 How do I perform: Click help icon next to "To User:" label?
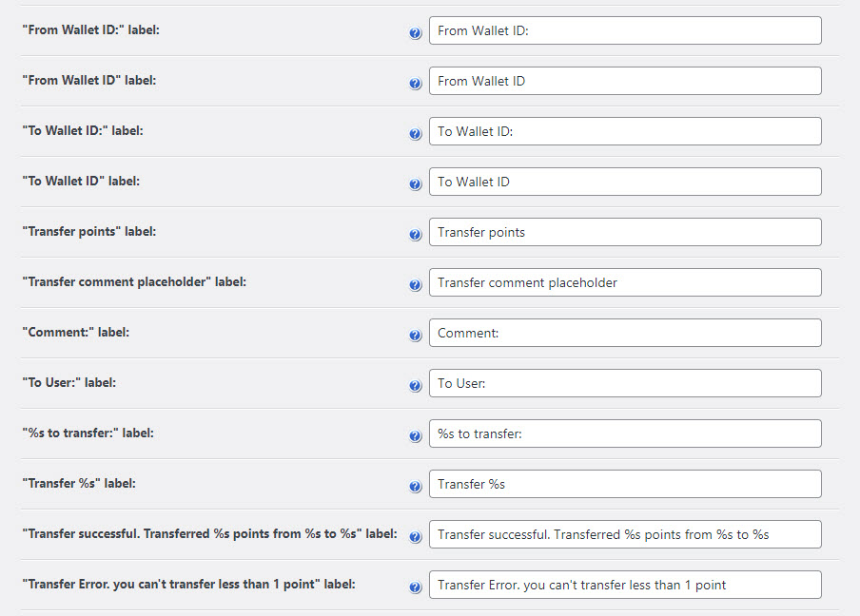pos(415,386)
